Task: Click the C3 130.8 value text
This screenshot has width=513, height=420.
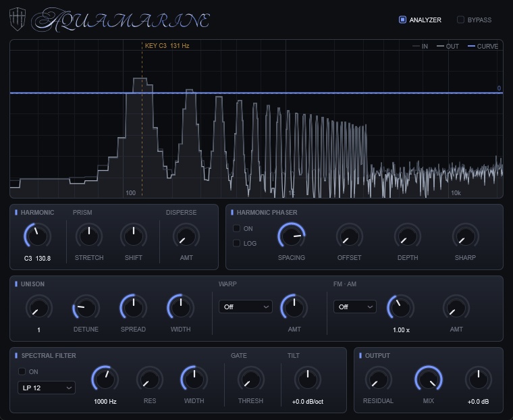Action: click(37, 259)
